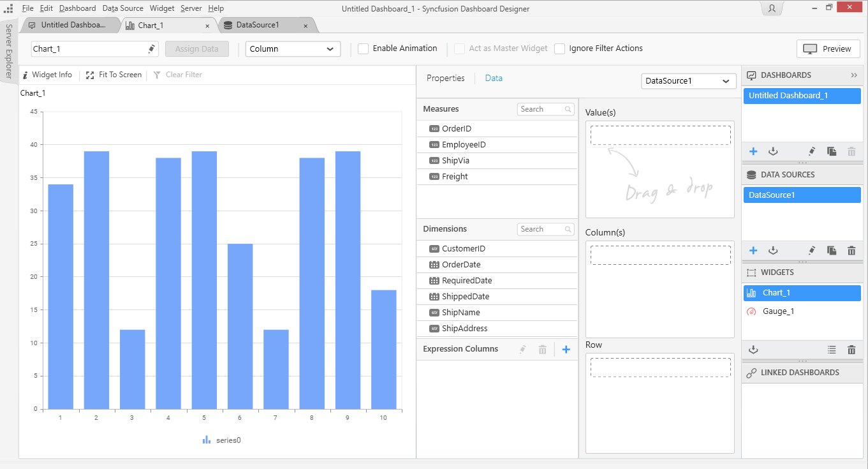Add a new dashboard with plus icon

753,151
